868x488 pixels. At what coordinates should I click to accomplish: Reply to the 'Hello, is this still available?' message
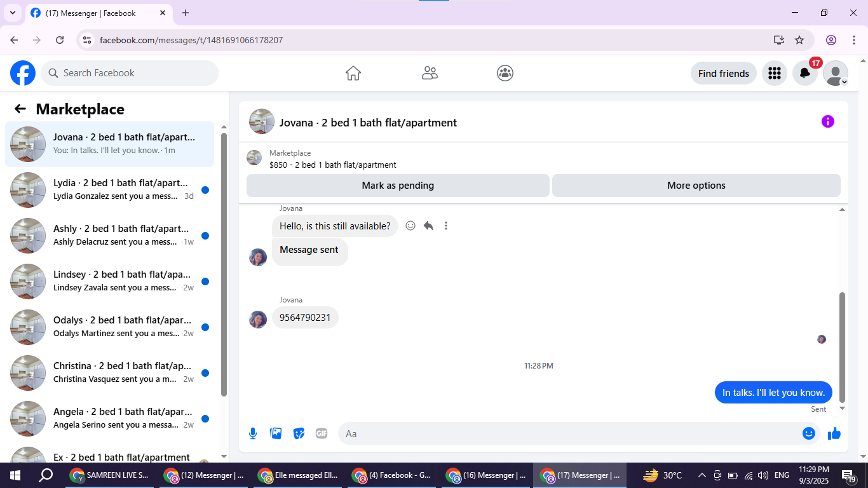[428, 226]
